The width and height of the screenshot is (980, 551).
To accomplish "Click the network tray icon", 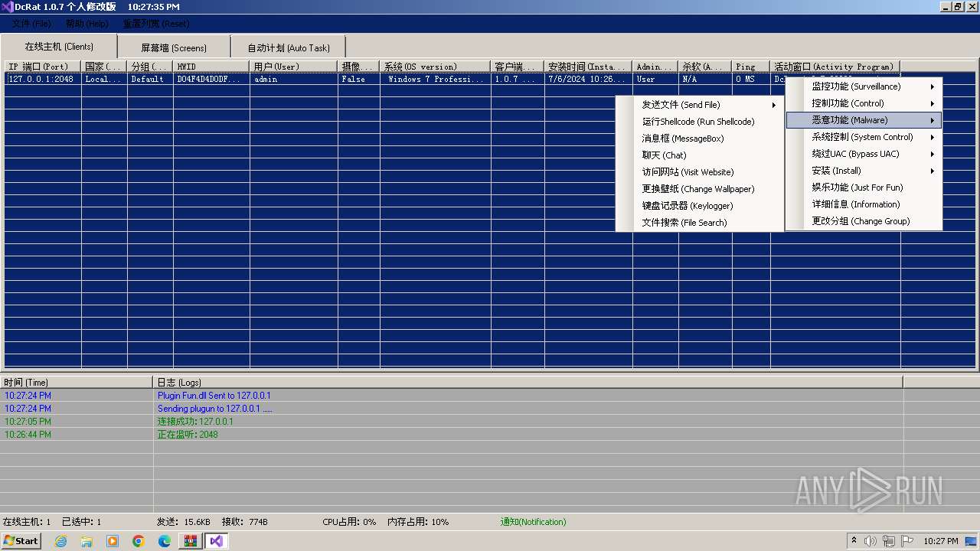I will tap(887, 541).
